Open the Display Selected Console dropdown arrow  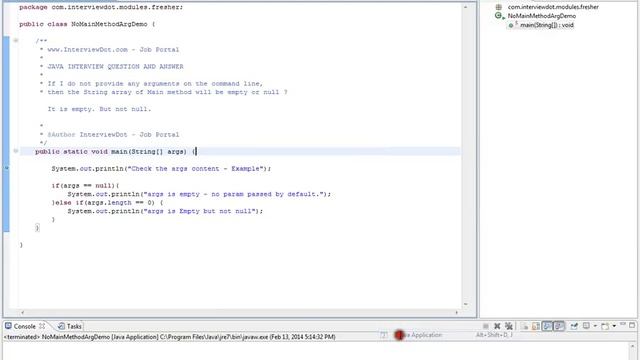pyautogui.click(x=595, y=326)
